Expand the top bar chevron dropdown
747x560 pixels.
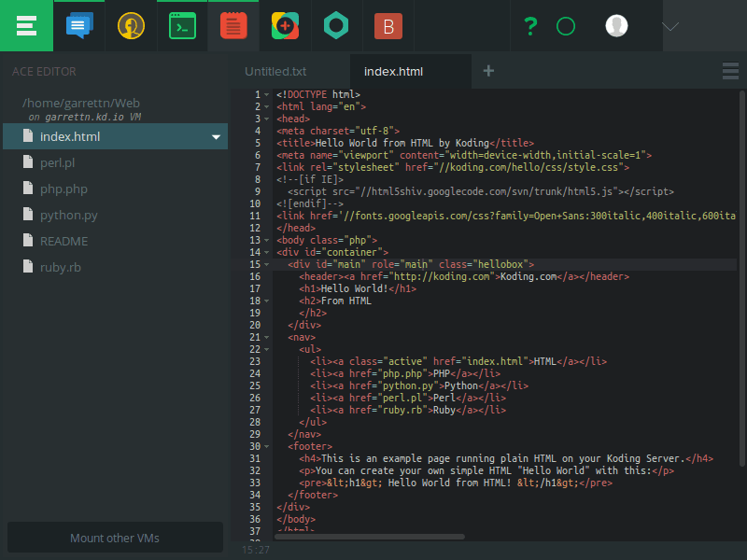[x=670, y=26]
